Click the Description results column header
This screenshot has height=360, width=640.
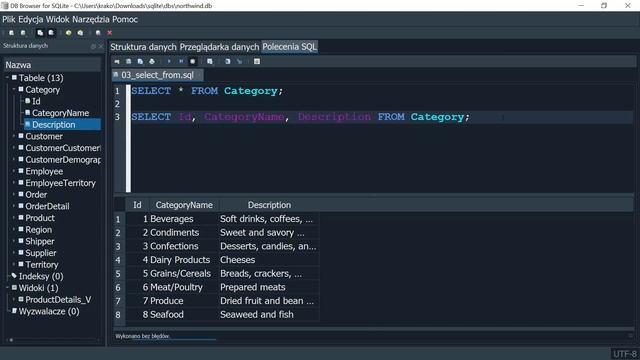click(x=269, y=205)
